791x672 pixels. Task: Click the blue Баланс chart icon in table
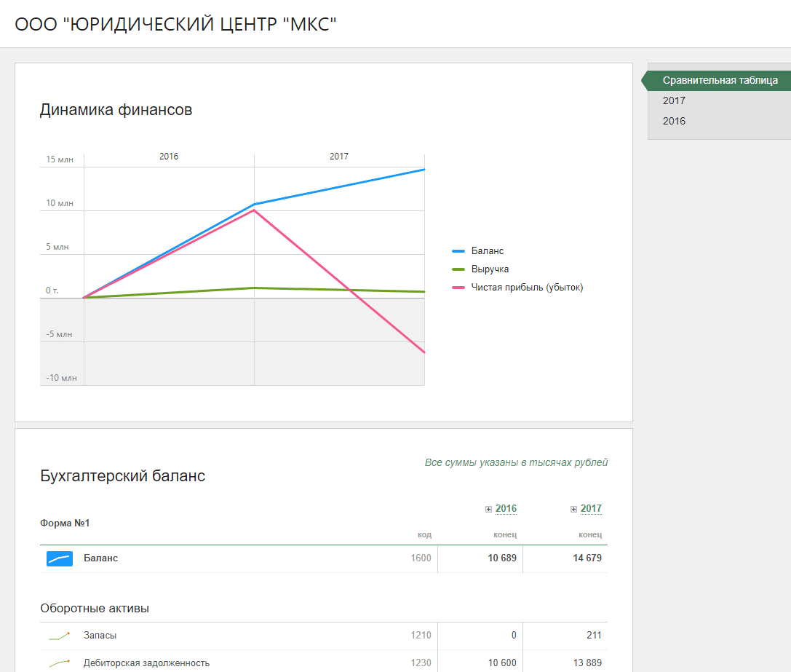[x=60, y=558]
